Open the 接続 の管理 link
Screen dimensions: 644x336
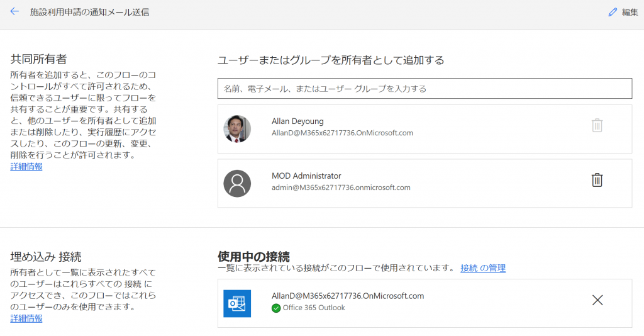tap(482, 268)
